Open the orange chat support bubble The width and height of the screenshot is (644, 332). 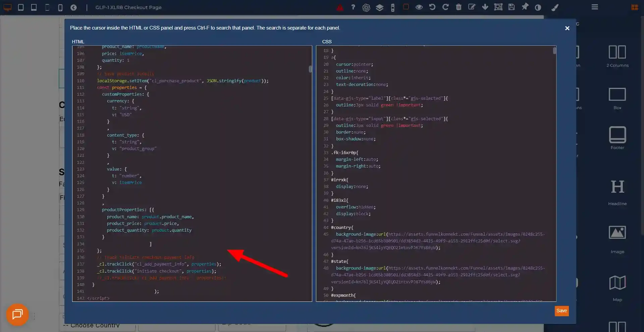point(17,315)
